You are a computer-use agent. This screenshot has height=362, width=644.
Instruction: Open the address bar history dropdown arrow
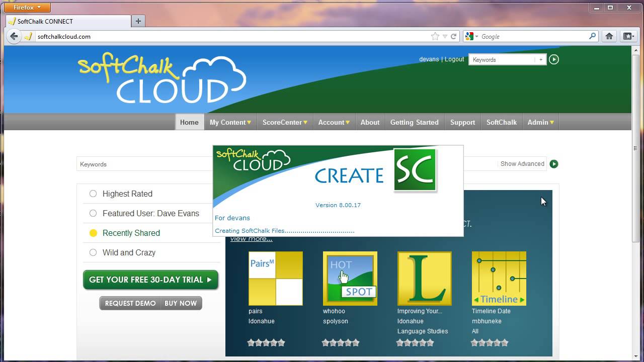click(445, 36)
